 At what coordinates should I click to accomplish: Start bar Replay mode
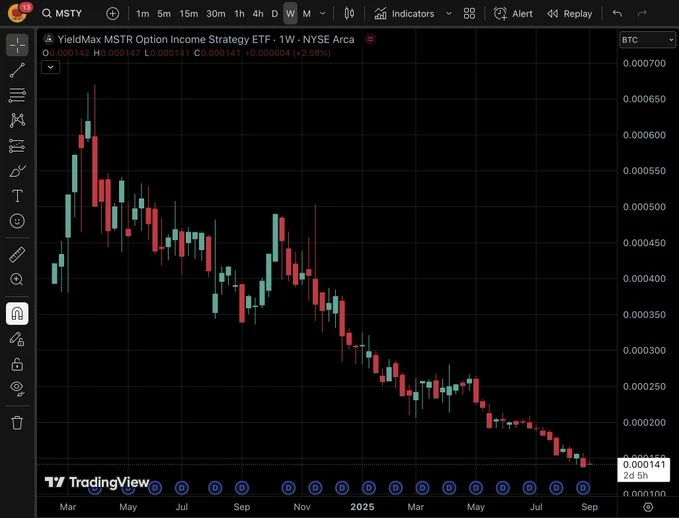pos(569,14)
